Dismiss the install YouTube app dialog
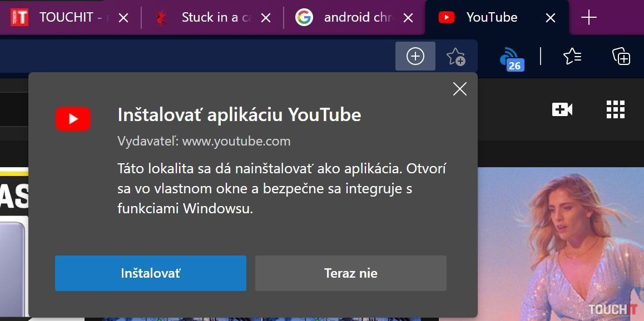This screenshot has height=321, width=644. point(459,89)
